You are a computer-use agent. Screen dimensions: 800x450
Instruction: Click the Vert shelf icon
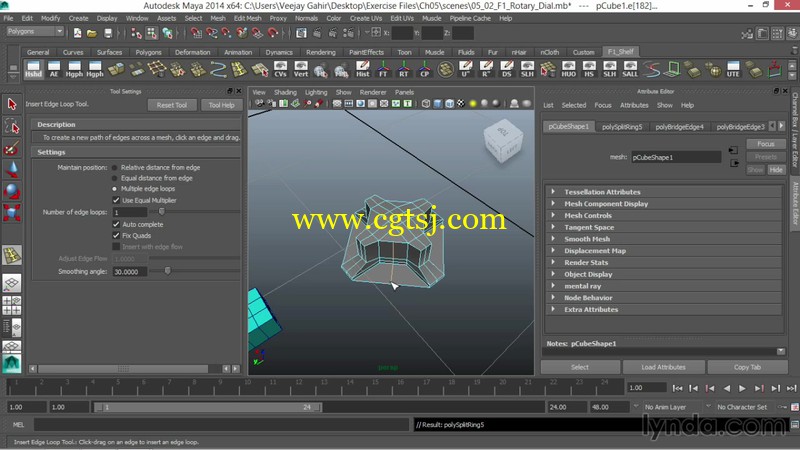click(x=301, y=69)
